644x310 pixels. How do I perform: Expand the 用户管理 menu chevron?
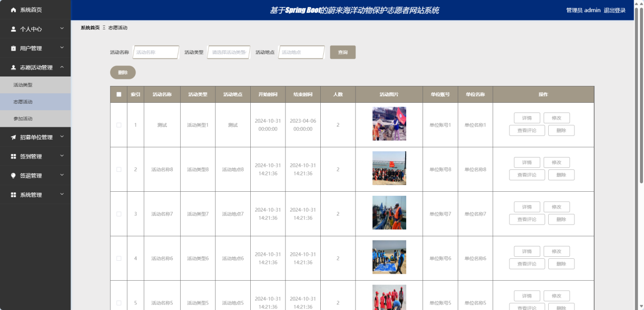point(62,48)
